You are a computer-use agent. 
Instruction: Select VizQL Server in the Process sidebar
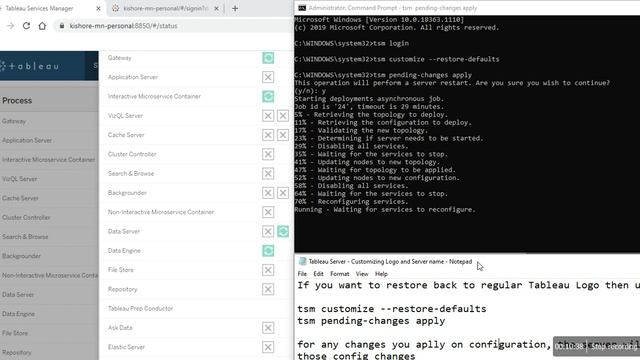(x=20, y=179)
